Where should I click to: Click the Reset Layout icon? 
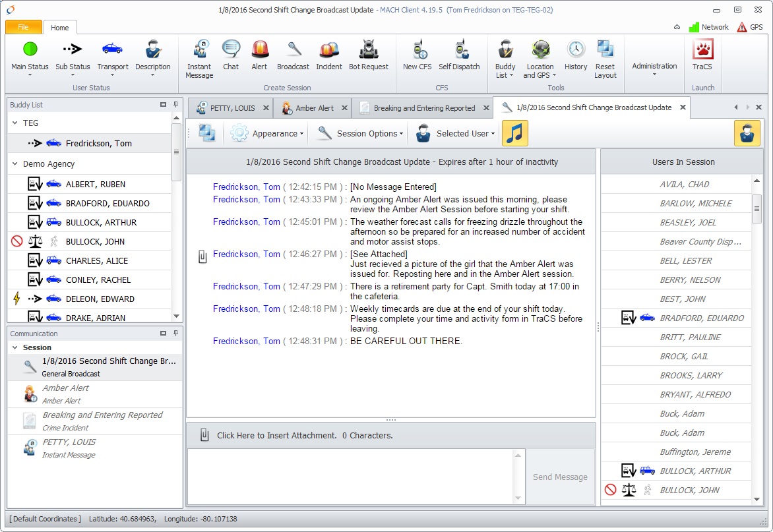(605, 51)
